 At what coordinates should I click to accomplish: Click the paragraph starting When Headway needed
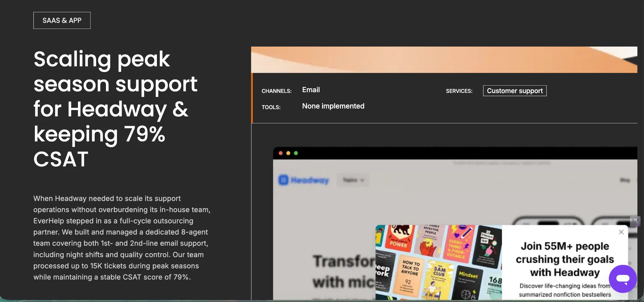[x=122, y=238]
